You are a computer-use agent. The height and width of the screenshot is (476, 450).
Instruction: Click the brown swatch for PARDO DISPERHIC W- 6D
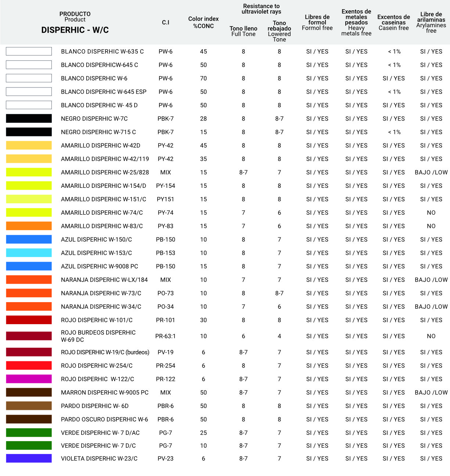[x=29, y=406]
